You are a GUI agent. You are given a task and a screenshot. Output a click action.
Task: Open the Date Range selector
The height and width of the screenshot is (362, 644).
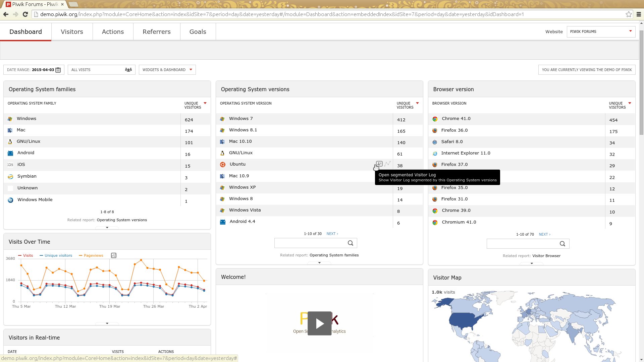(34, 70)
